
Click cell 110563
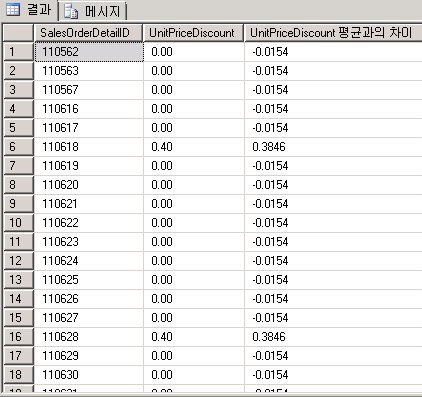(89, 71)
